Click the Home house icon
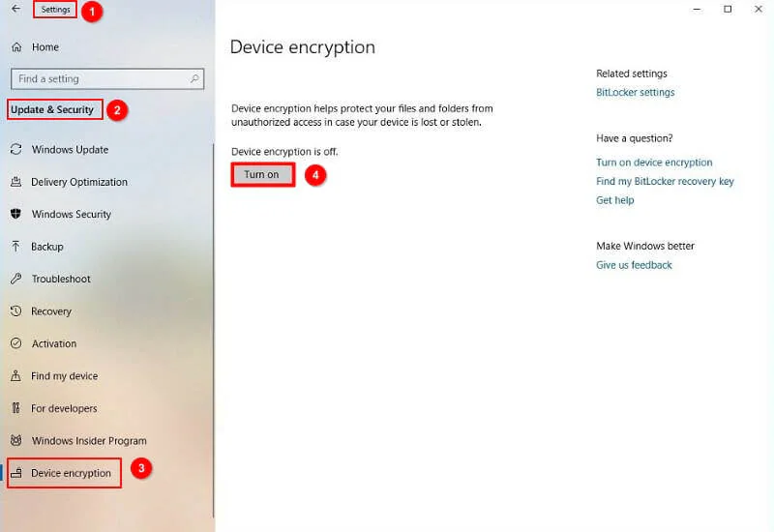The width and height of the screenshot is (774, 532). click(x=15, y=47)
